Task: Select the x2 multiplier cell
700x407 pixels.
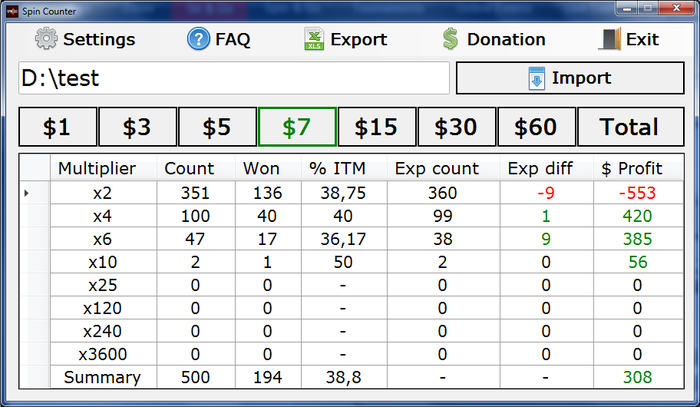Action: 103,193
